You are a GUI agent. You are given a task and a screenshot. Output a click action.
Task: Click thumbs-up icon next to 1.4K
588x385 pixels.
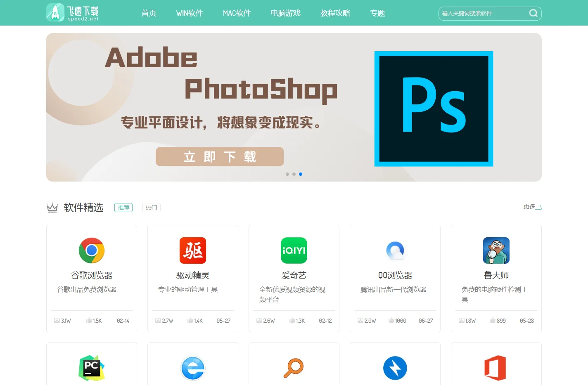tap(190, 320)
